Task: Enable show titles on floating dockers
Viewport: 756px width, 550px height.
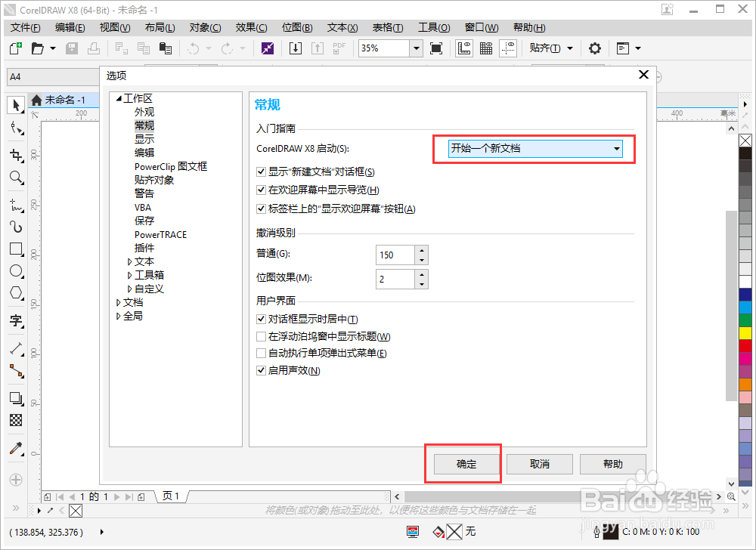Action: [x=261, y=337]
